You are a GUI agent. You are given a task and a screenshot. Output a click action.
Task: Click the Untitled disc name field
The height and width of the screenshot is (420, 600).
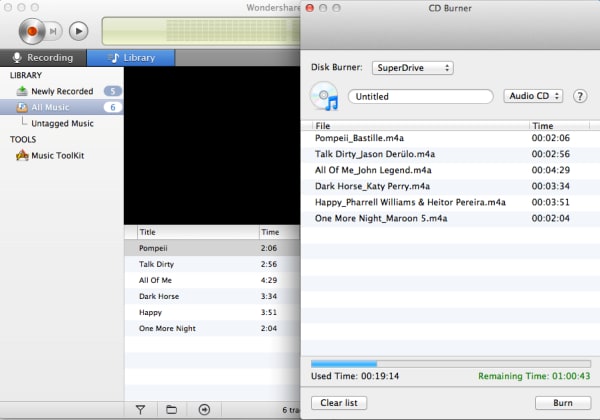pos(421,96)
